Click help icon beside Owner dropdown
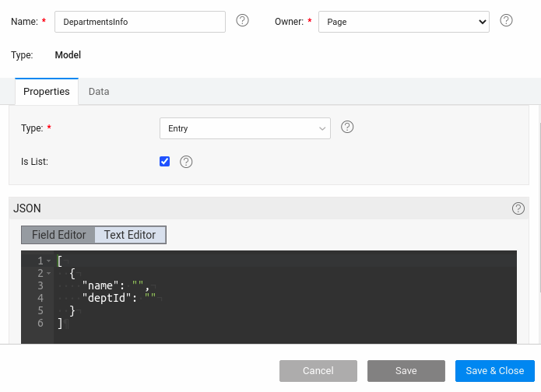 point(506,21)
